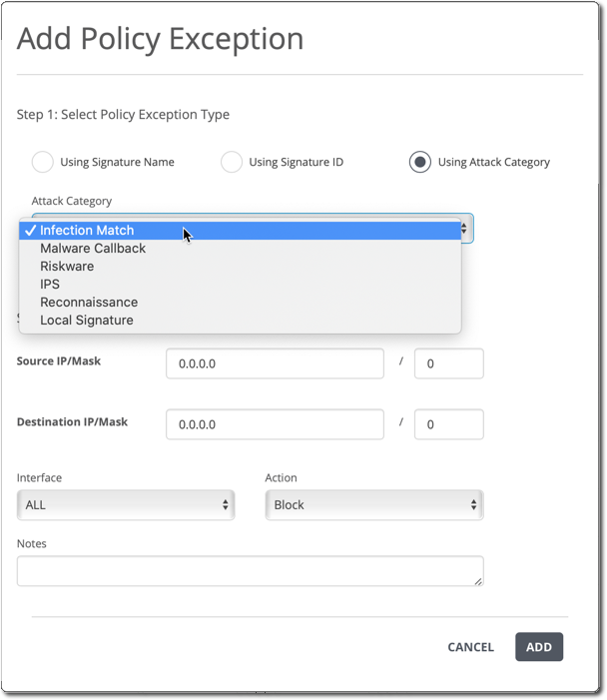The image size is (607, 700).
Task: Select Using Signature ID radio button
Action: point(232,162)
